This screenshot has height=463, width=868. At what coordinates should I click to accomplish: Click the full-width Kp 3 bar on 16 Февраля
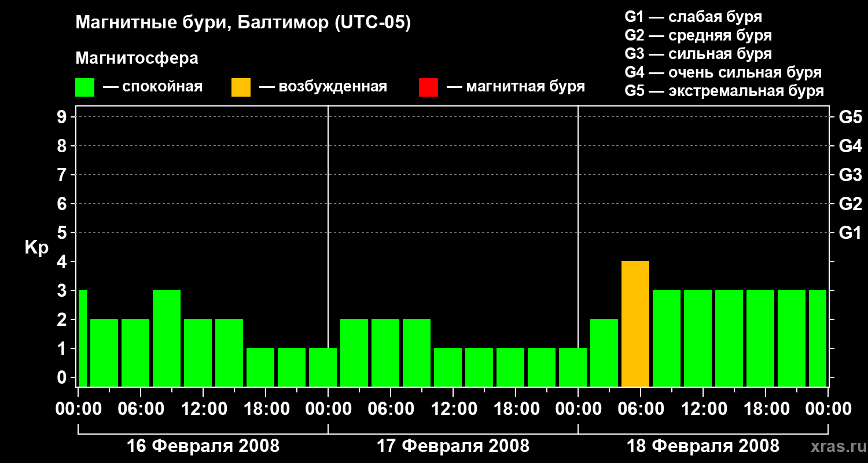click(x=167, y=338)
